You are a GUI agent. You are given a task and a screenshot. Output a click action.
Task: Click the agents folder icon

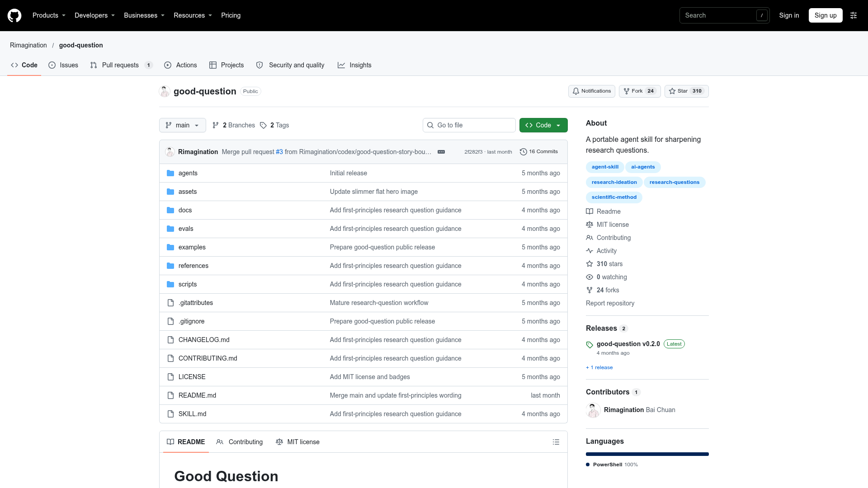pos(170,173)
